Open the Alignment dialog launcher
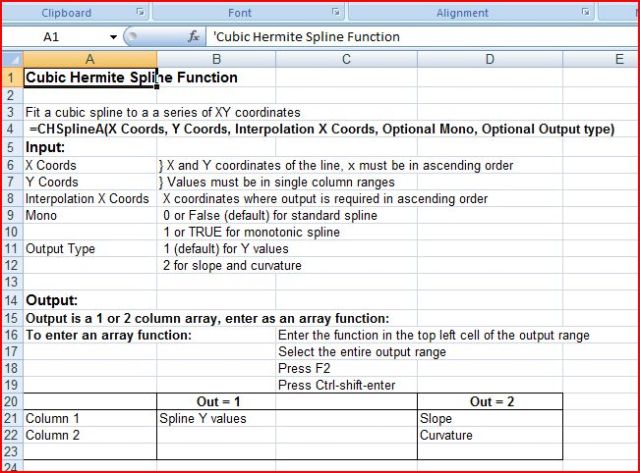This screenshot has width=640, height=473. (x=586, y=13)
